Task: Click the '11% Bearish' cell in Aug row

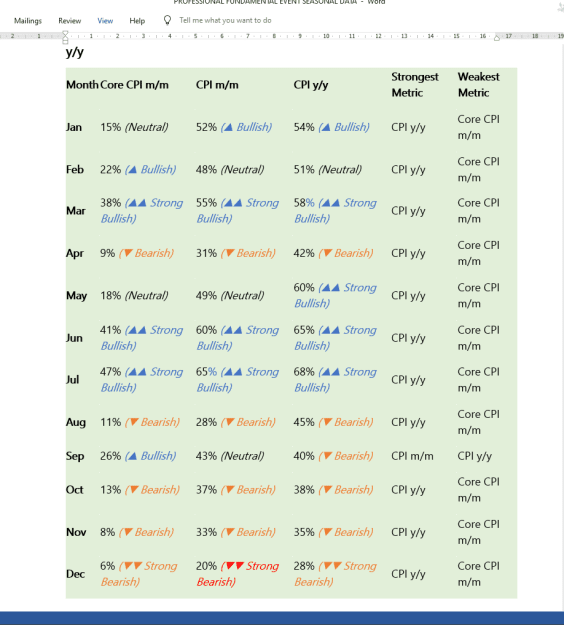Action: [x=140, y=422]
